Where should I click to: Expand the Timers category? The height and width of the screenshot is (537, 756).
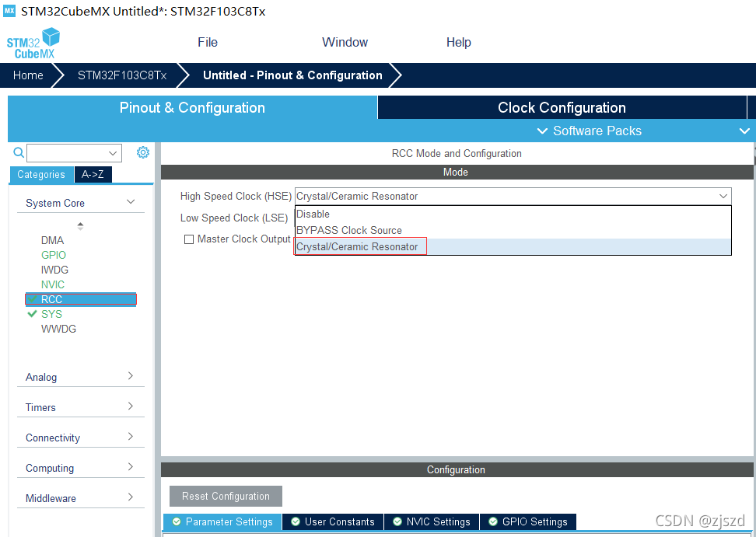(x=130, y=406)
